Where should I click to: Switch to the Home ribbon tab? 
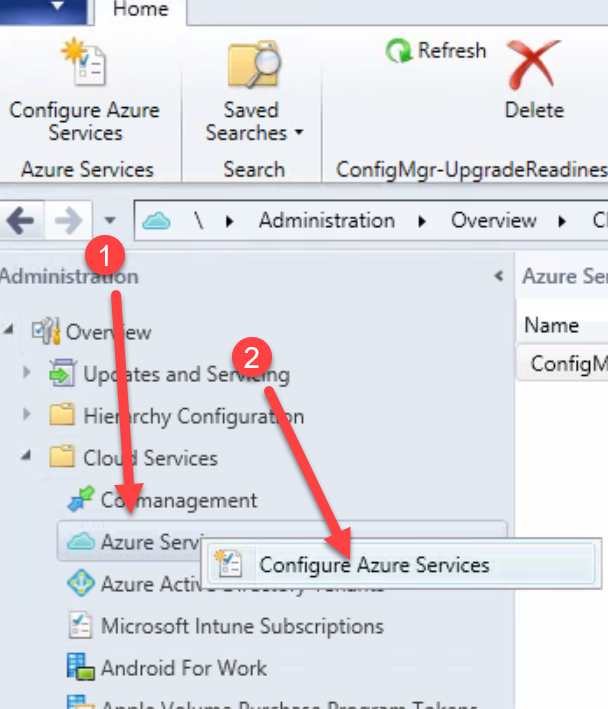tap(140, 9)
